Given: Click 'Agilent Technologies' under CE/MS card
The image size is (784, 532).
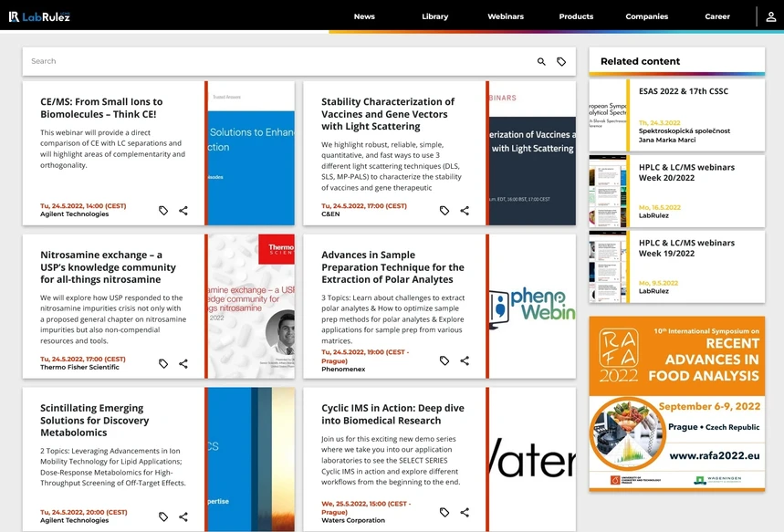Looking at the screenshot, I should click(x=75, y=214).
